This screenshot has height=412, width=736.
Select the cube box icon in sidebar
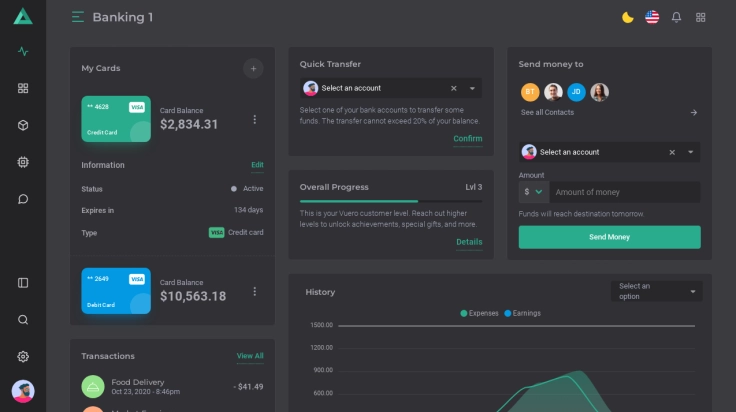(x=23, y=125)
